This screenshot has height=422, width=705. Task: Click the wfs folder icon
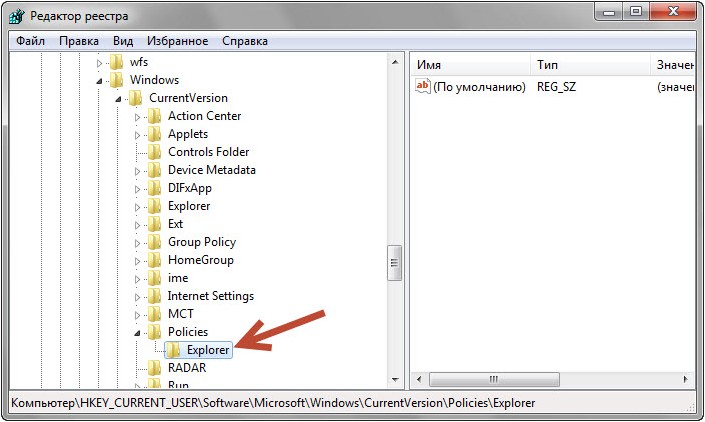[x=117, y=62]
